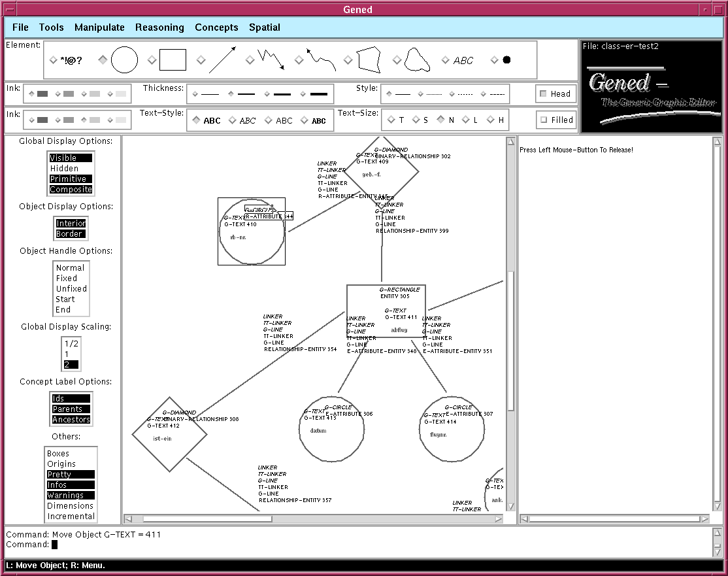Click the datum attribute circle
The width and height of the screenshot is (728, 576).
(331, 429)
